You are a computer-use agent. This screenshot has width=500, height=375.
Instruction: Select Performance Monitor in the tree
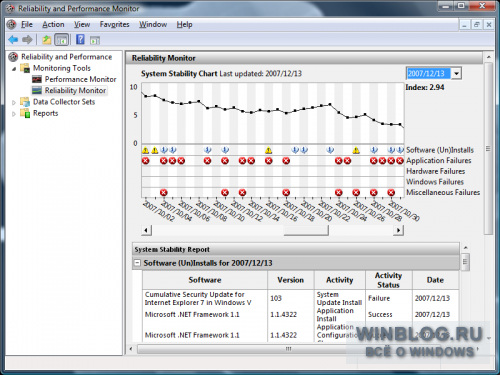(80, 79)
